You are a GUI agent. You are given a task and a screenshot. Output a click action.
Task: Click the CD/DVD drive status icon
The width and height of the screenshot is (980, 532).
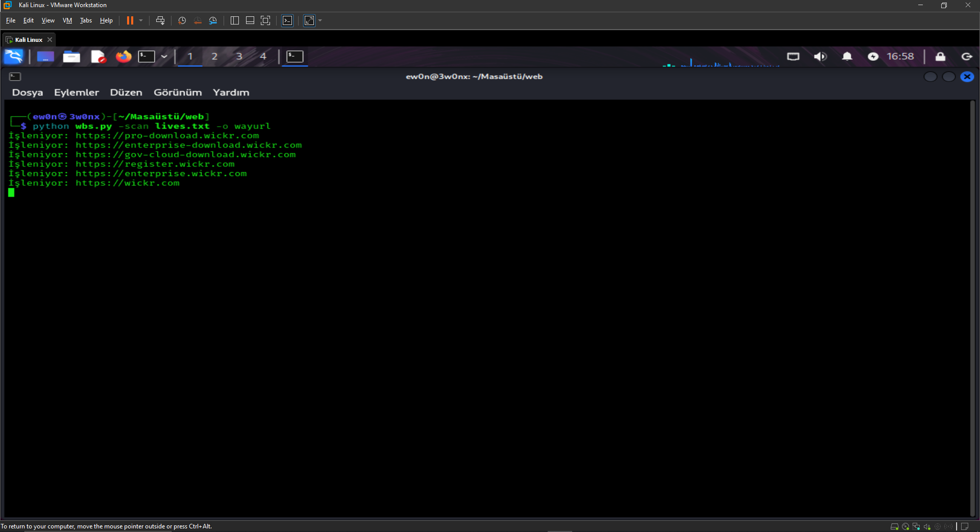[x=905, y=526]
